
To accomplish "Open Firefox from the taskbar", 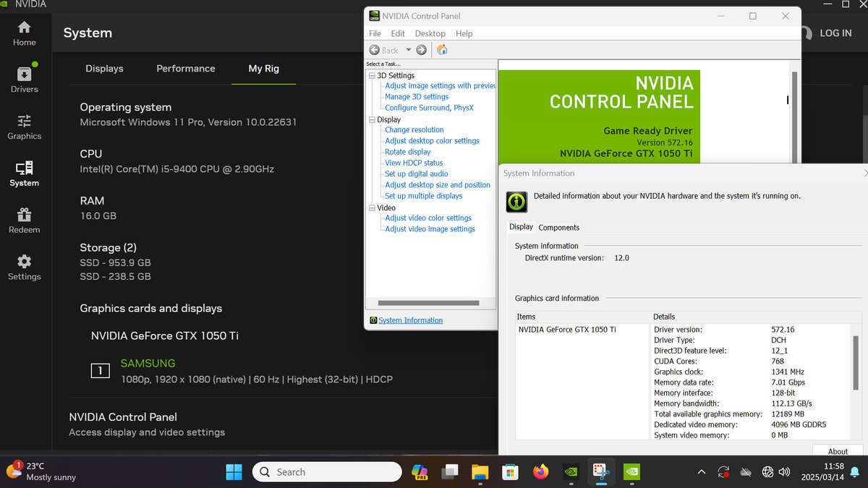I will click(x=540, y=472).
